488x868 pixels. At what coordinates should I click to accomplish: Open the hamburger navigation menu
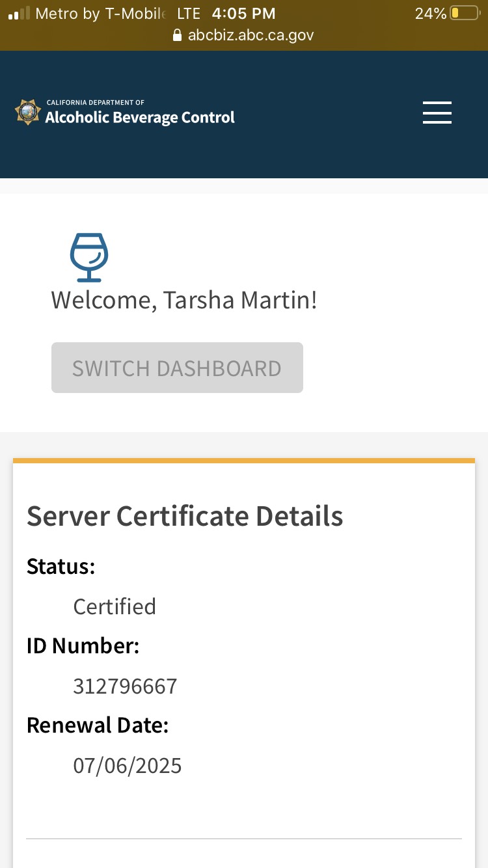(x=437, y=113)
